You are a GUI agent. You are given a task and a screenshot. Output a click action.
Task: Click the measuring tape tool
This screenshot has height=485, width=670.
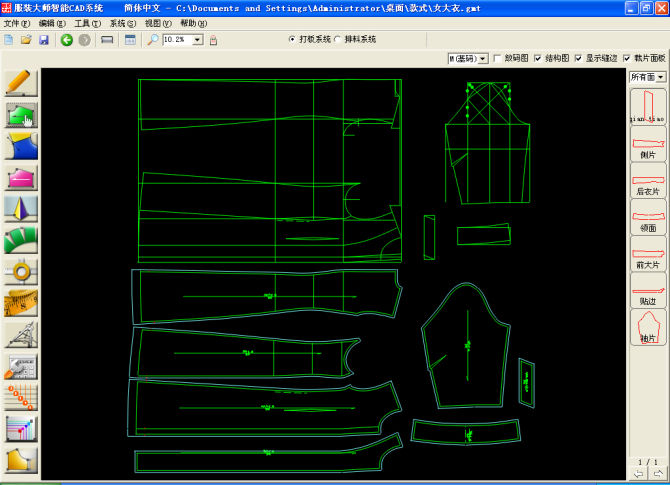coord(21,302)
